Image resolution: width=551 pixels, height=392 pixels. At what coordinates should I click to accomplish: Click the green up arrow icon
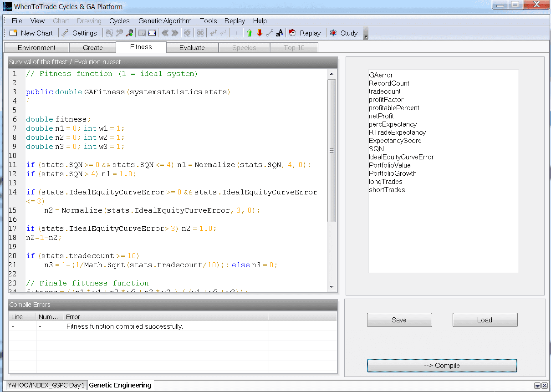coord(249,33)
